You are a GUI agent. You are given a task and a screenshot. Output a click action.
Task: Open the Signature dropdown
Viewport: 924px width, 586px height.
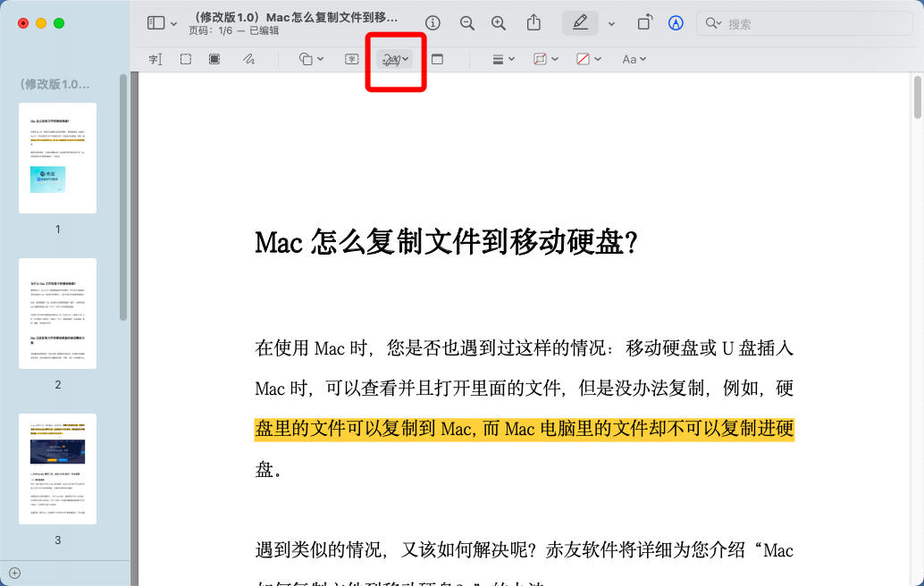(x=395, y=59)
